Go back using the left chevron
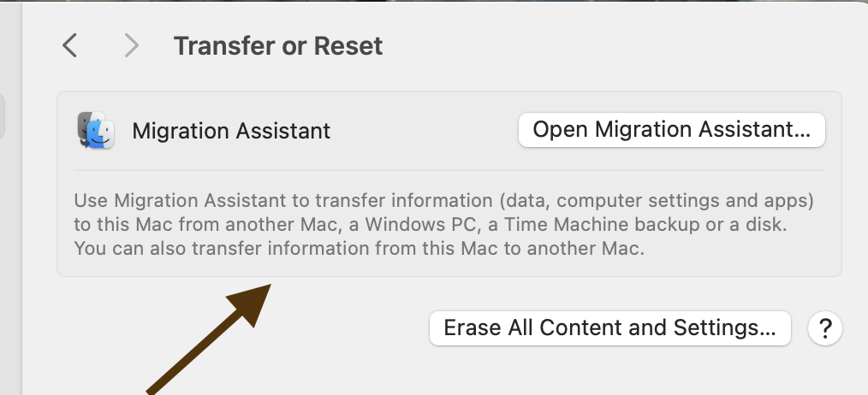 pos(70,45)
